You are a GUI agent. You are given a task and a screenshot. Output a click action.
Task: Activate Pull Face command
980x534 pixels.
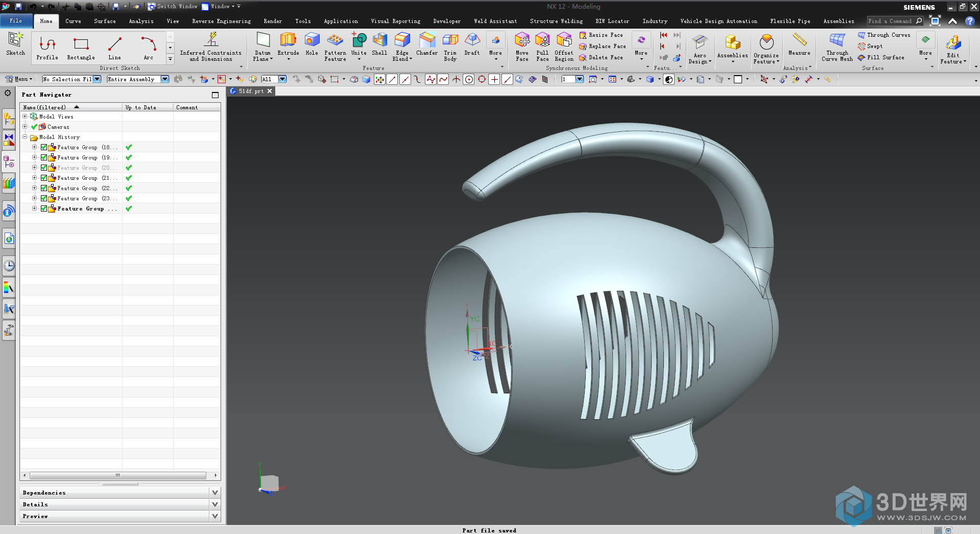[x=542, y=47]
